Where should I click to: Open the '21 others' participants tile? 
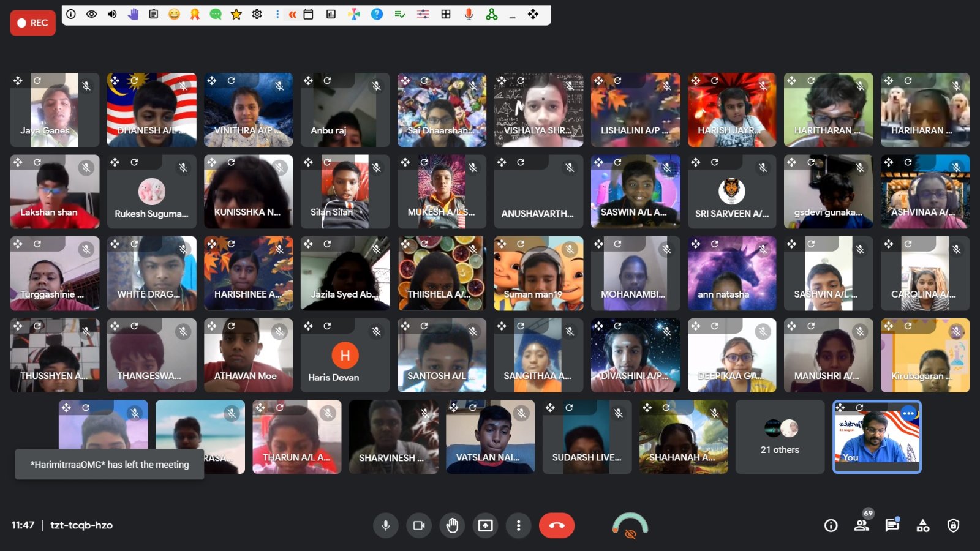(780, 437)
